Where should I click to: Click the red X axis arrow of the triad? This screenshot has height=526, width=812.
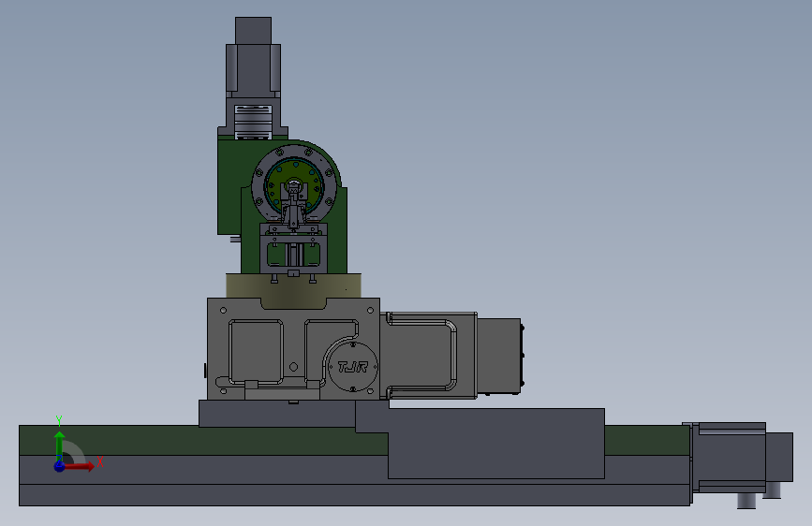[81, 466]
